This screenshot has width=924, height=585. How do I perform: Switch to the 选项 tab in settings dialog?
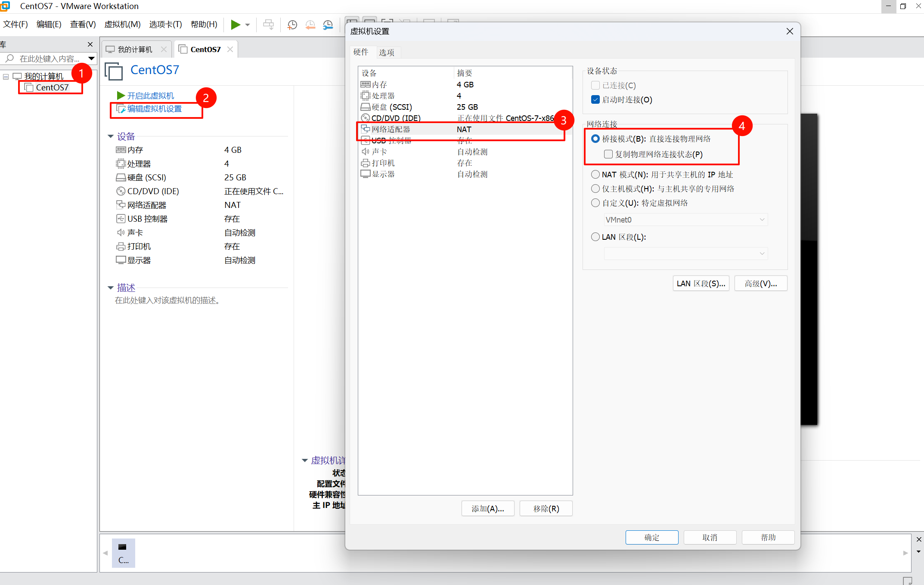386,52
